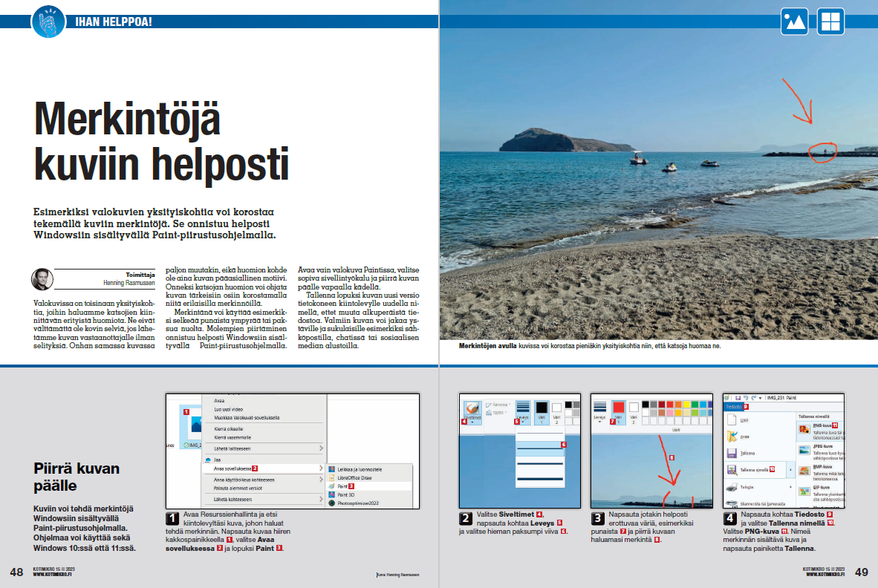
Task: Click the Piirrä kuvan päälle section heading
Action: pos(77,477)
